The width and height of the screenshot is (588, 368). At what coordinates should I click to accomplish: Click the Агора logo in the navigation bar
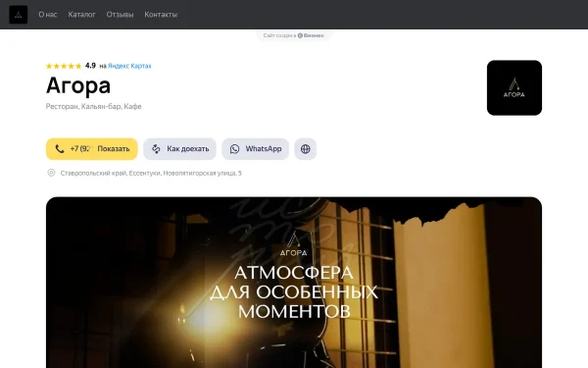coord(19,15)
